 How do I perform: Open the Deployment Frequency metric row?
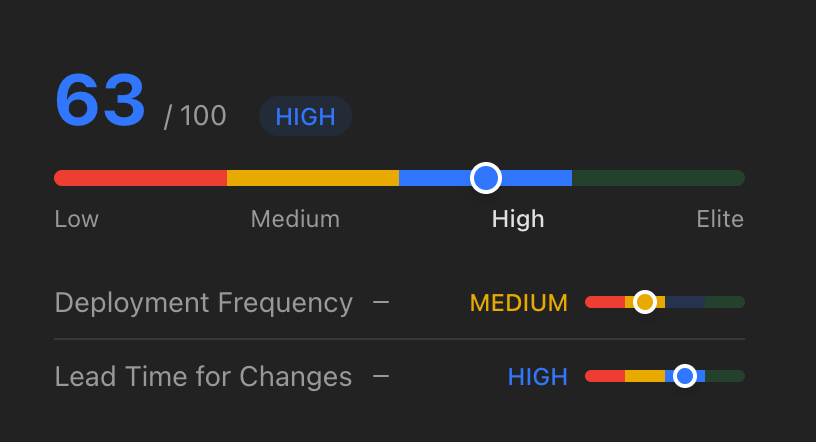(203, 302)
